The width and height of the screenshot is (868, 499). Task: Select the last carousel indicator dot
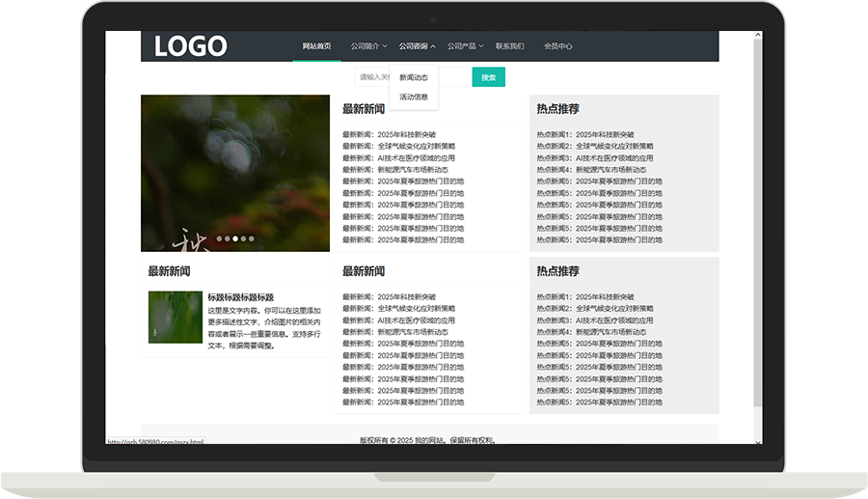click(251, 238)
